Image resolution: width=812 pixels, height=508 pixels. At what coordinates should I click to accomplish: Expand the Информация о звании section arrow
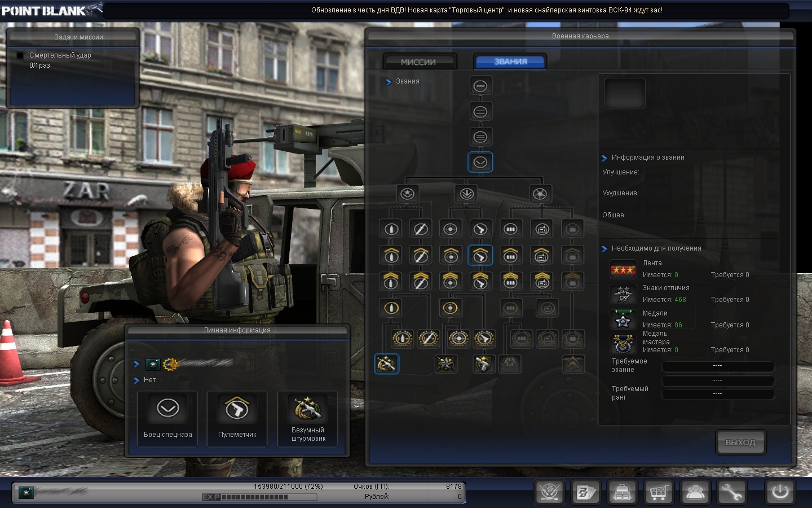point(604,158)
